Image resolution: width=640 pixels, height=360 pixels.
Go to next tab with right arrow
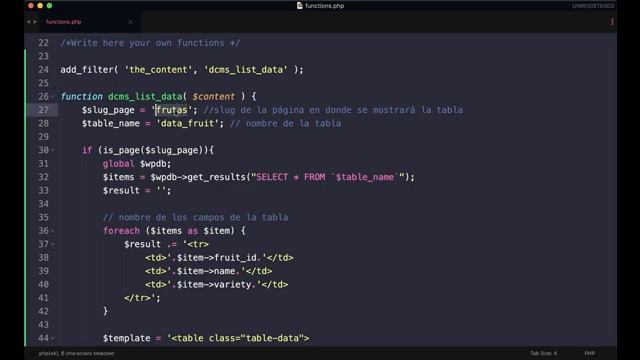click(35, 22)
